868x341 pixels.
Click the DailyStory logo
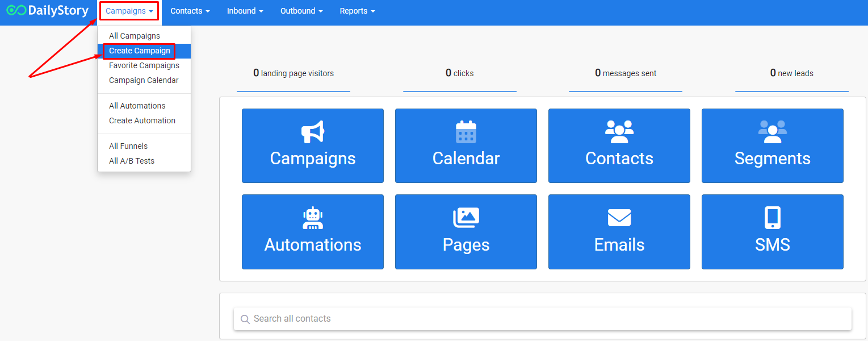pos(48,11)
